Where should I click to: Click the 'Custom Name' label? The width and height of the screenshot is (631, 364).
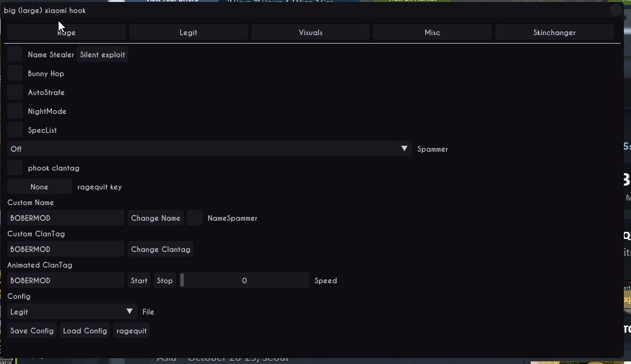(x=31, y=203)
